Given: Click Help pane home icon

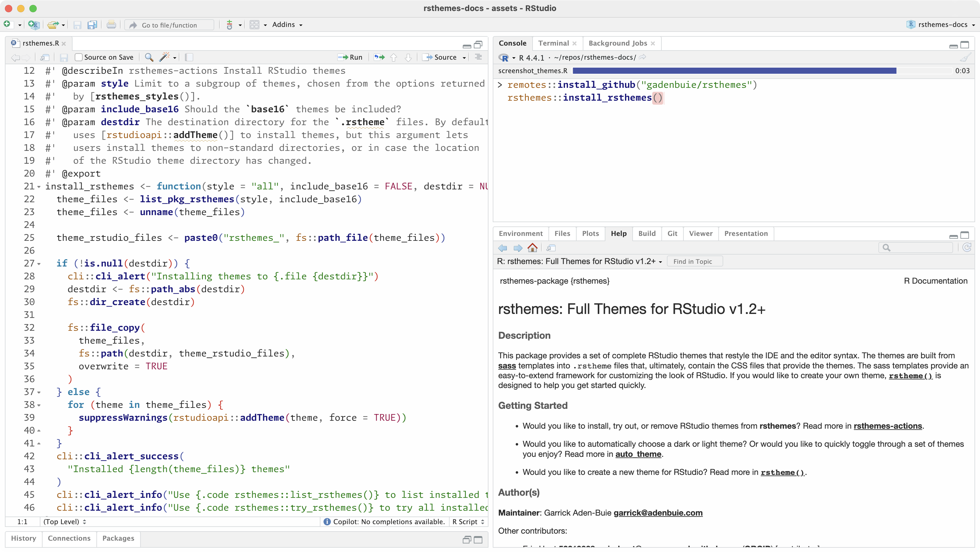Looking at the screenshot, I should point(533,248).
